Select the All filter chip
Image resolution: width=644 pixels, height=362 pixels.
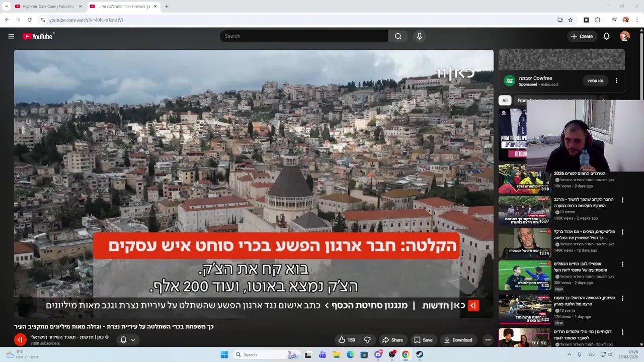[505, 101]
